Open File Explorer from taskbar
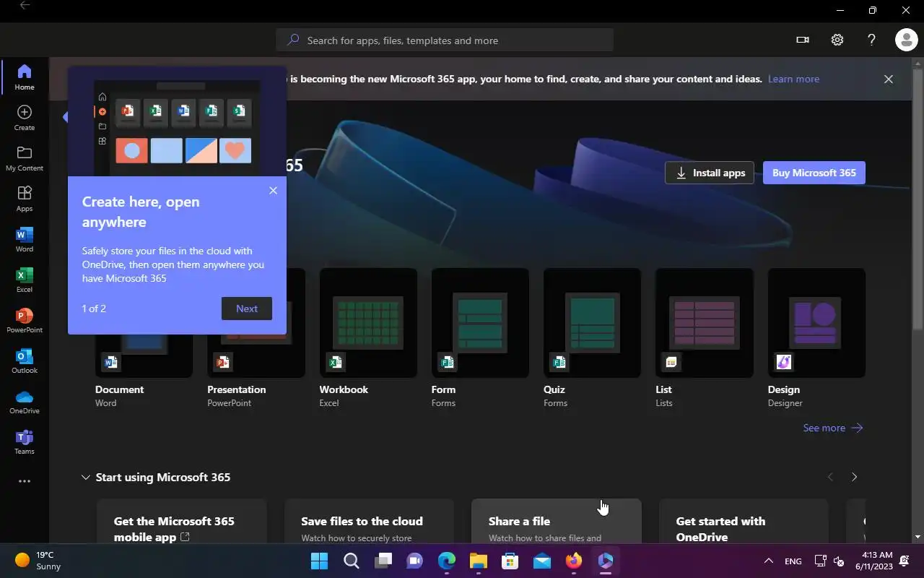This screenshot has width=924, height=578. click(x=479, y=561)
